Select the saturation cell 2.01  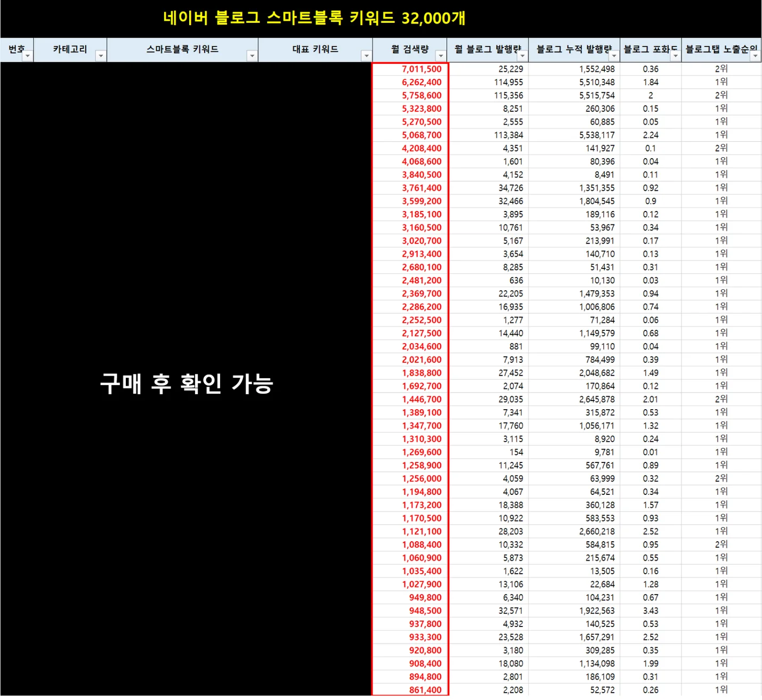(651, 399)
